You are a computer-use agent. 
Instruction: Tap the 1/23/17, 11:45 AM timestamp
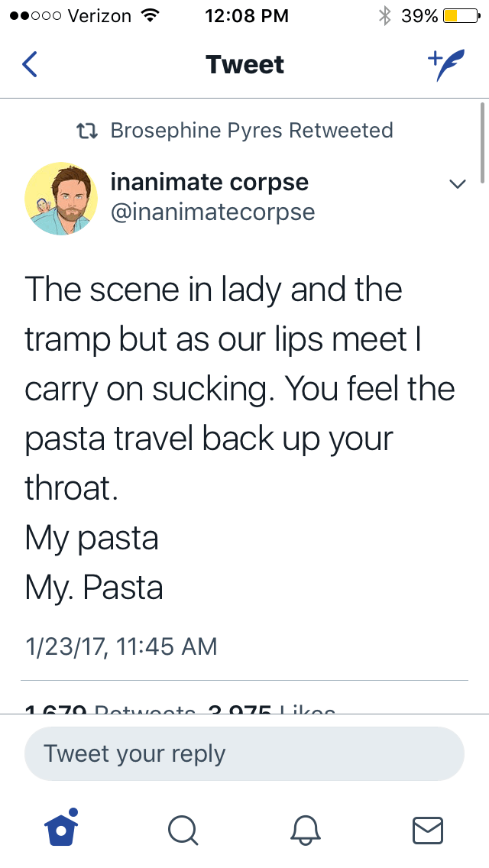pos(121,646)
